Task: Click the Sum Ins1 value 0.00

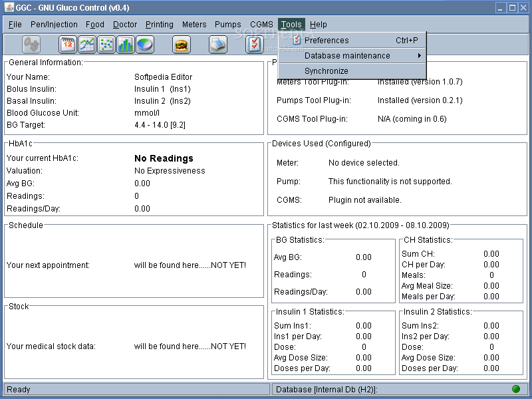Action: 364,326
